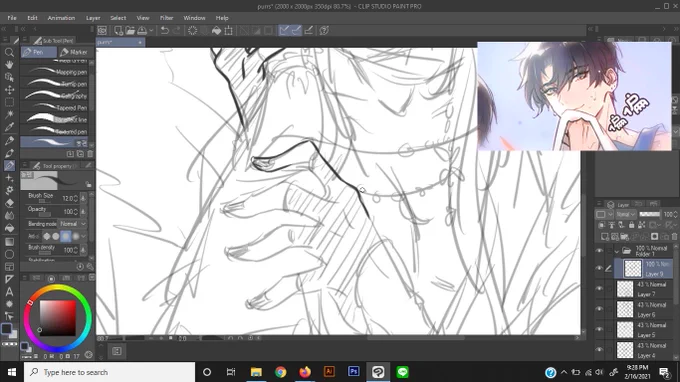Toggle Snap to Ruler in command bar
This screenshot has width=680, height=382.
pos(284,30)
